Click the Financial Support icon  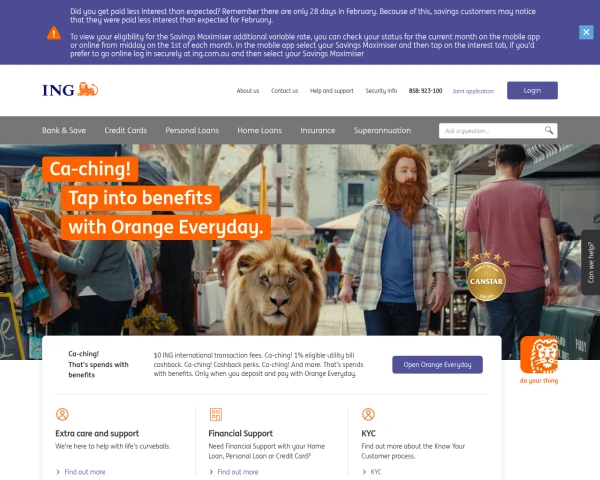pos(216,414)
